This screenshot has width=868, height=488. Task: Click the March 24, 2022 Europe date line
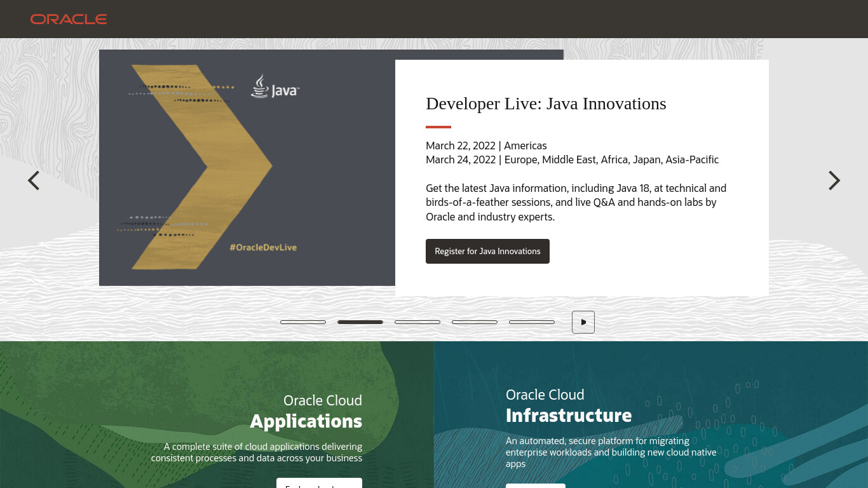[x=572, y=159]
